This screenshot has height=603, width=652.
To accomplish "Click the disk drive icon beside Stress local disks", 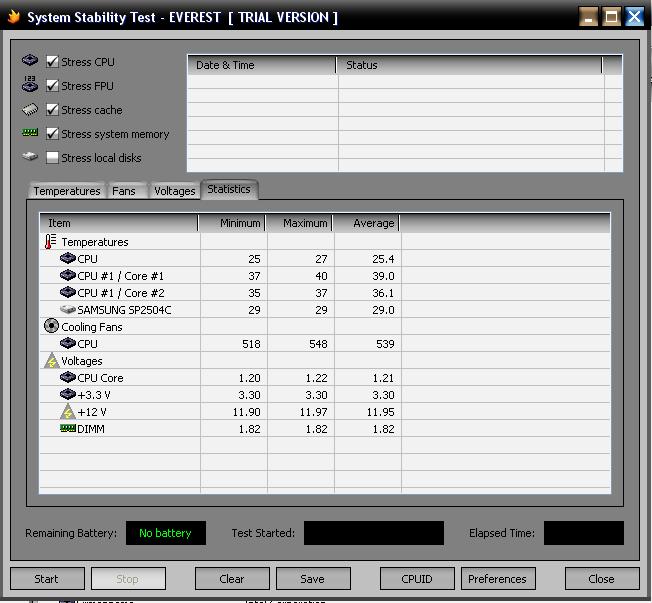I will (30, 157).
